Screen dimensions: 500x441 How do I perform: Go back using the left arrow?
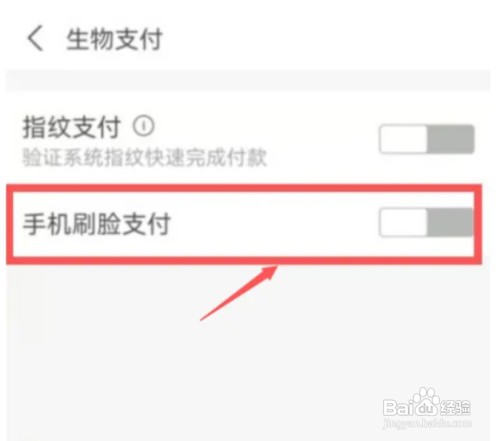36,38
